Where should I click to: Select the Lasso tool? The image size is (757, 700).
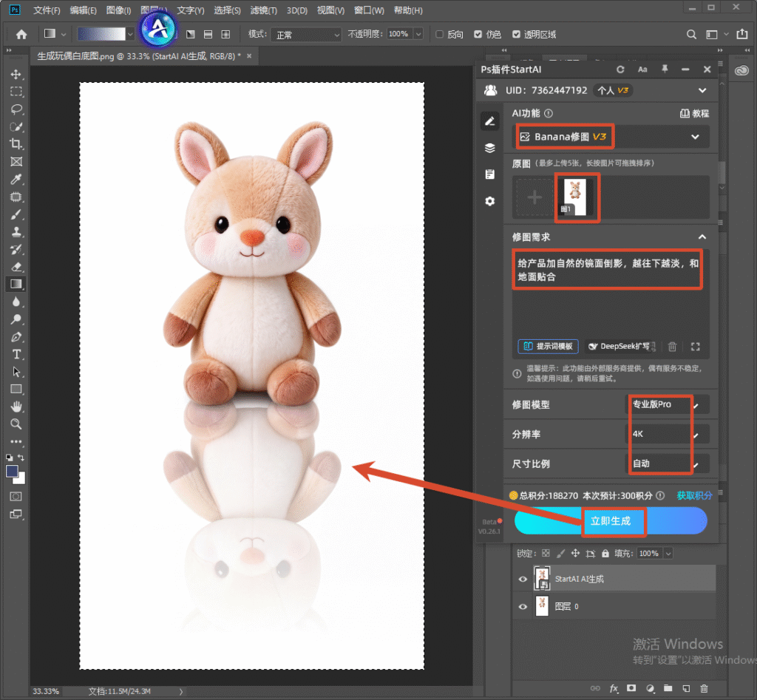16,109
